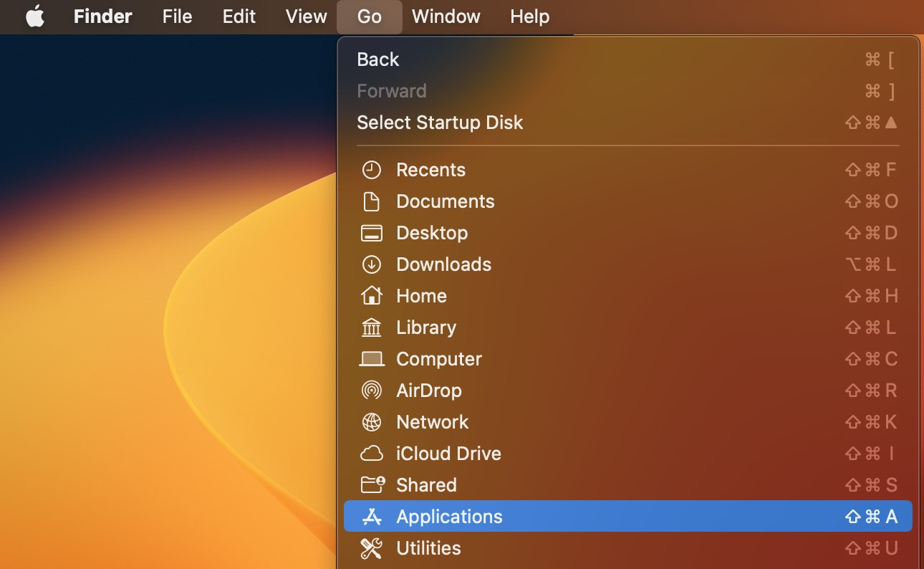
Task: Select iCloud Drive in Go menu
Action: click(x=628, y=454)
